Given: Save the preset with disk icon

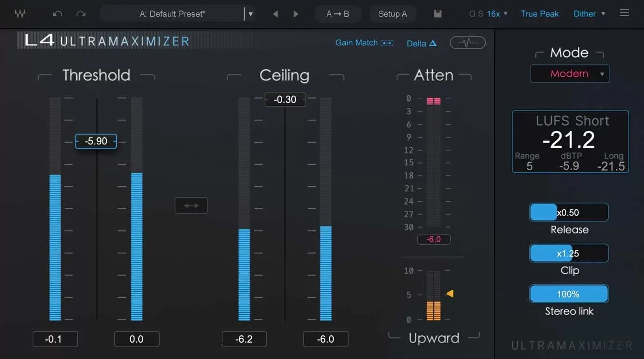Looking at the screenshot, I should coord(438,14).
